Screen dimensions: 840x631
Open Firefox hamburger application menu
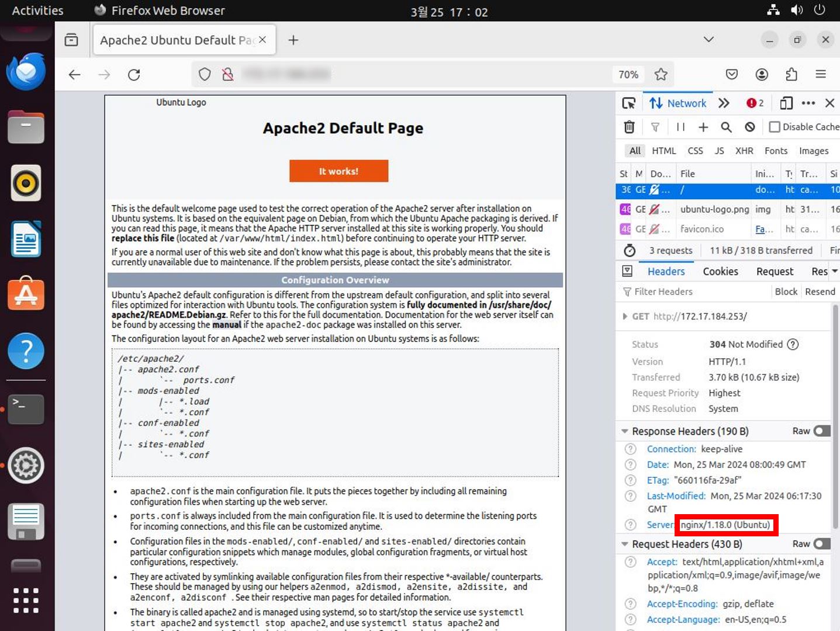[x=821, y=74]
